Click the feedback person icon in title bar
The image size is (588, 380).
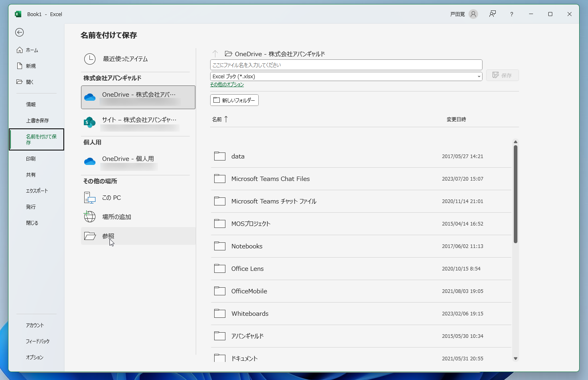click(493, 14)
